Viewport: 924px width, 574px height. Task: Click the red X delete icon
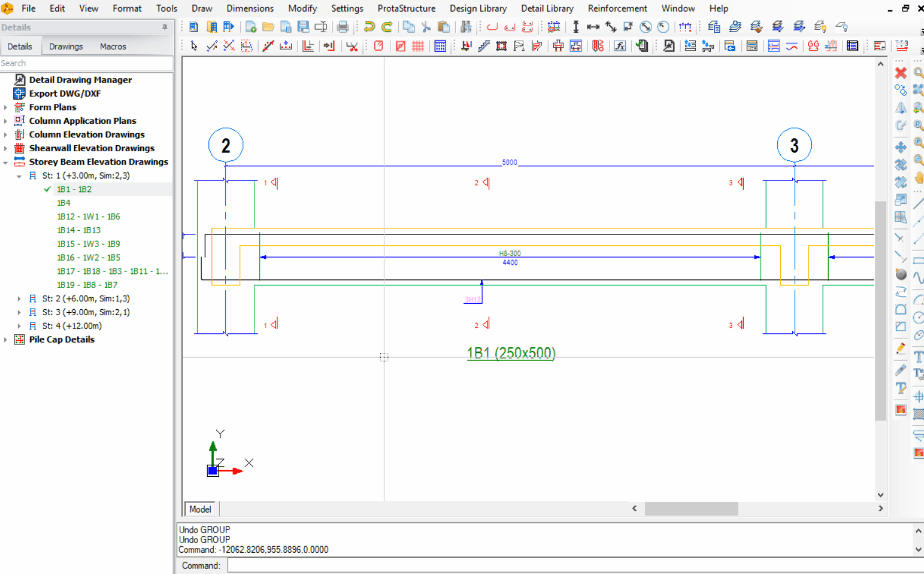click(x=901, y=73)
